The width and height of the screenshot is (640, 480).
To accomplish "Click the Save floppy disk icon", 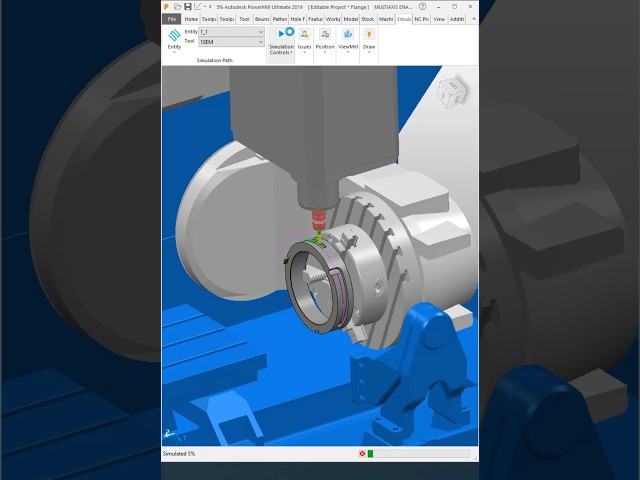I will (187, 7).
